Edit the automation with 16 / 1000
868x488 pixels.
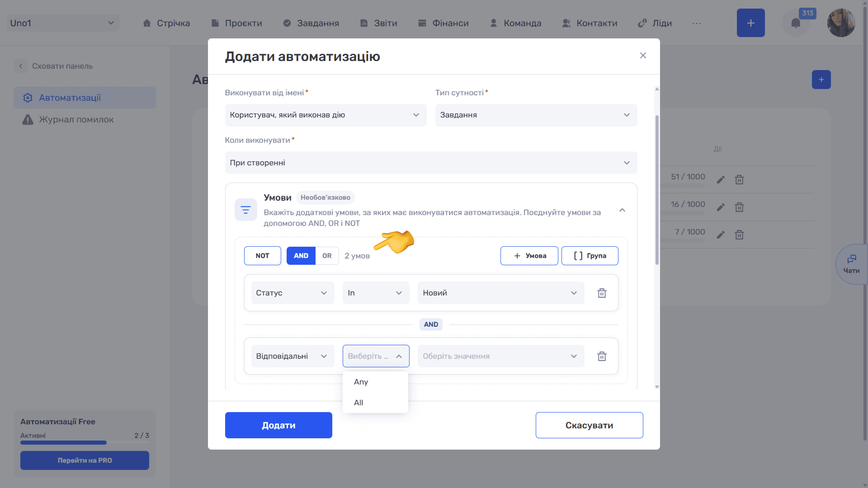coord(720,207)
